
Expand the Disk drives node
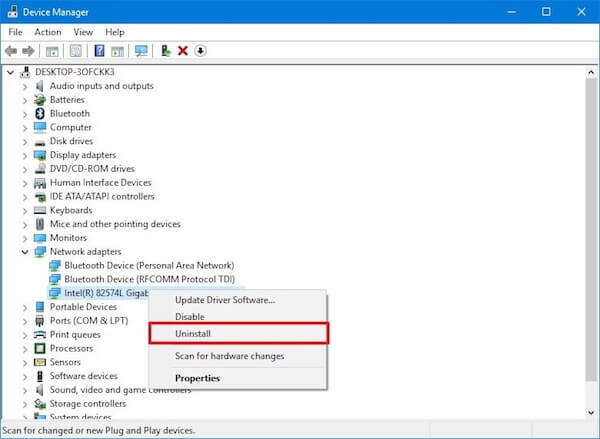25,142
